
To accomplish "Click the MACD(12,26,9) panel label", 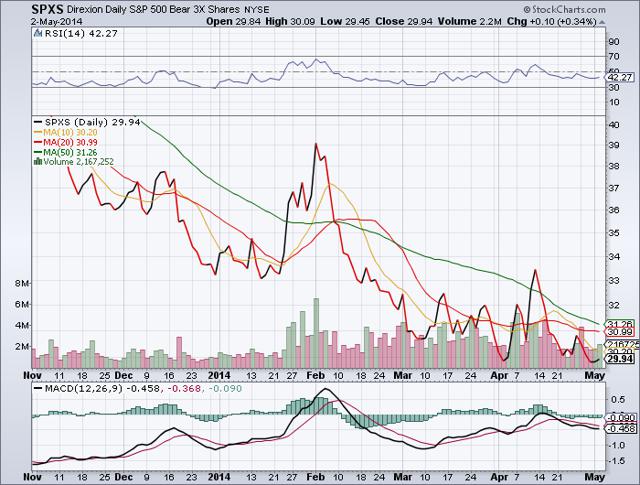I will [84, 389].
